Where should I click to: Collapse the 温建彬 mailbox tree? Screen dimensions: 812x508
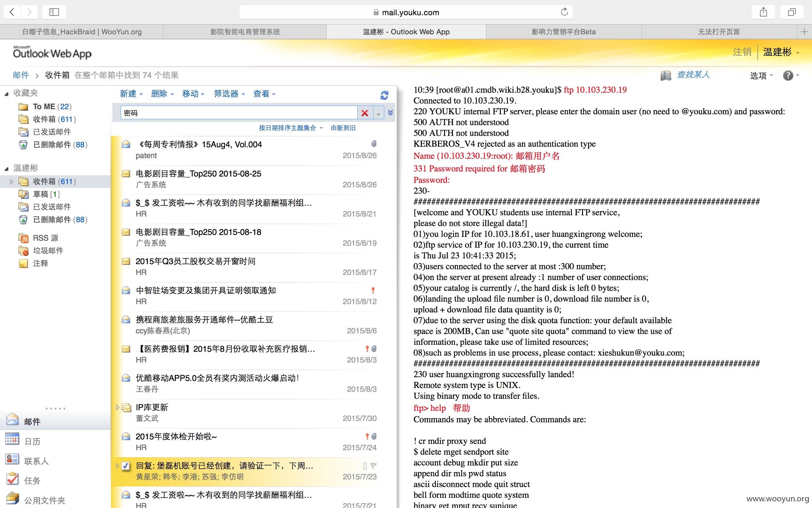pyautogui.click(x=6, y=168)
